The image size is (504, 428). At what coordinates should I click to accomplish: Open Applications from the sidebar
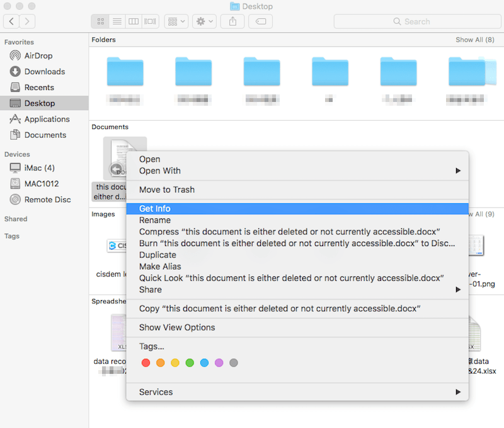(45, 118)
